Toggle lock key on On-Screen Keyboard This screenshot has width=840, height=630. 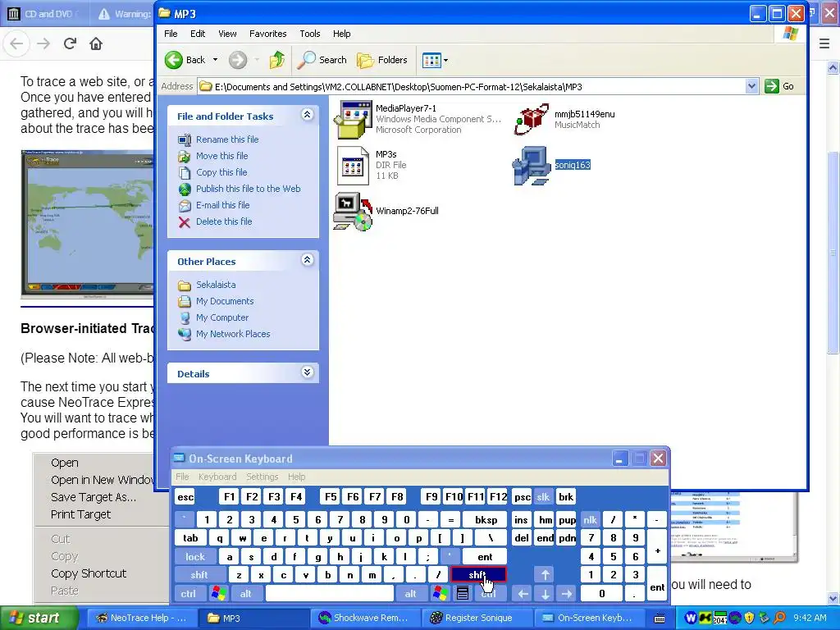click(x=195, y=557)
